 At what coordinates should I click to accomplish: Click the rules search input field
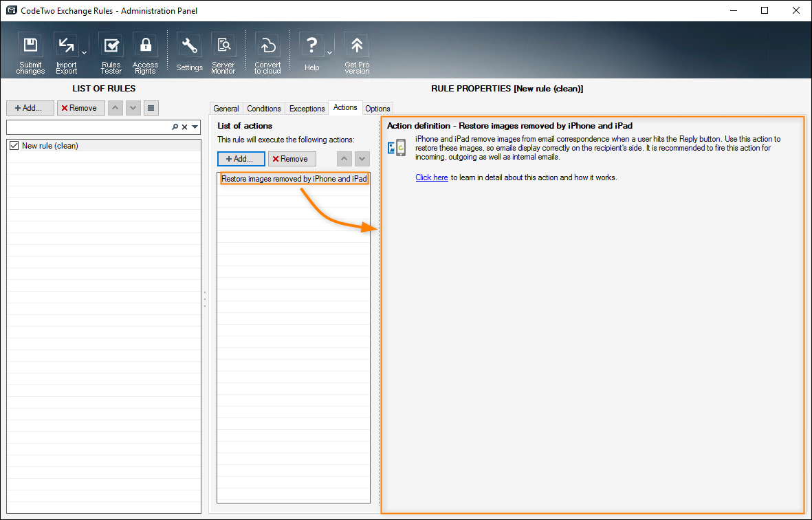click(88, 127)
